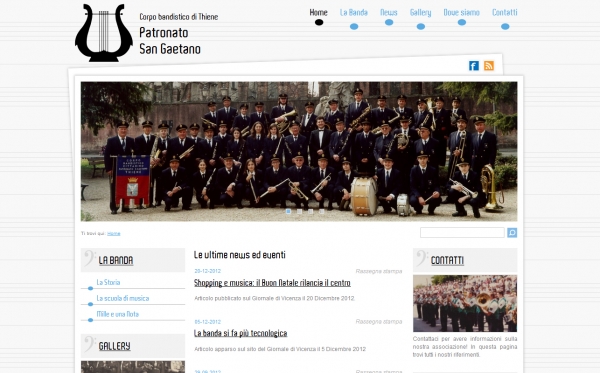
Task: Open Mille e una Nota link
Action: point(117,314)
